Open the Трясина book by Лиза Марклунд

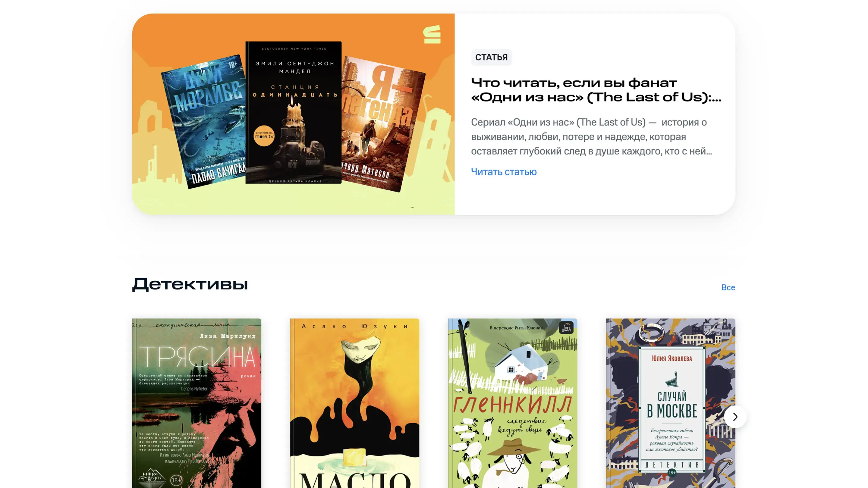[x=197, y=403]
